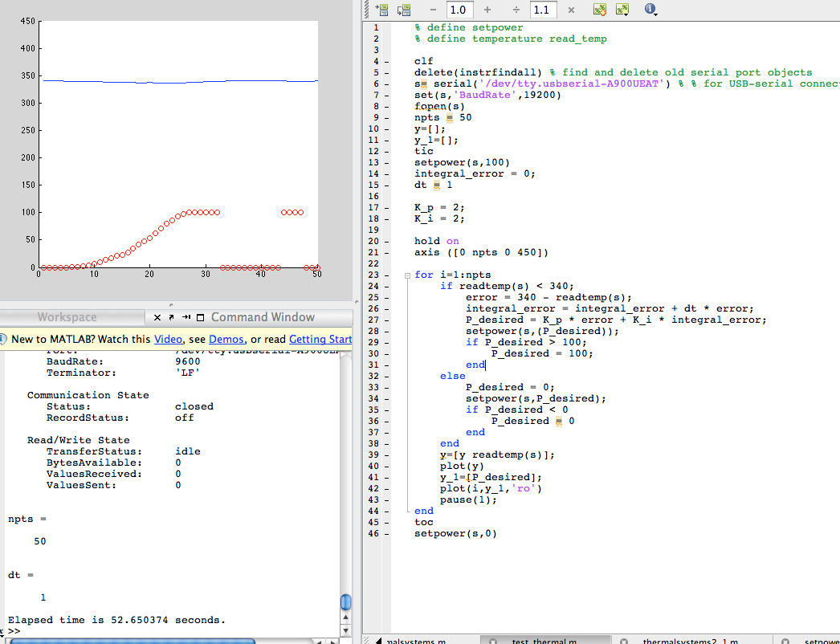Click the increase cell value plus icon
840x644 pixels.
tap(486, 10)
